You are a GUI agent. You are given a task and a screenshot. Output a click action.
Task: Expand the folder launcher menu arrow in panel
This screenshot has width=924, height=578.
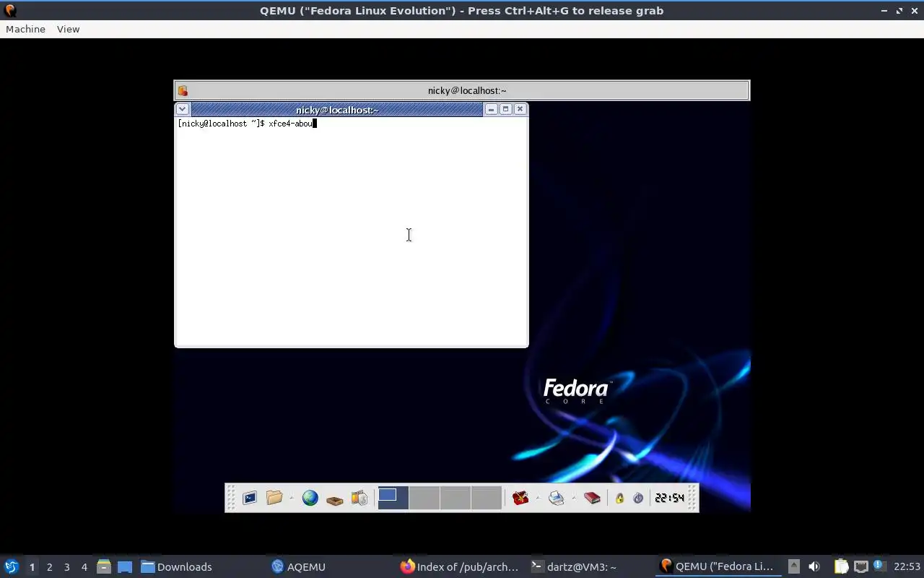292,498
